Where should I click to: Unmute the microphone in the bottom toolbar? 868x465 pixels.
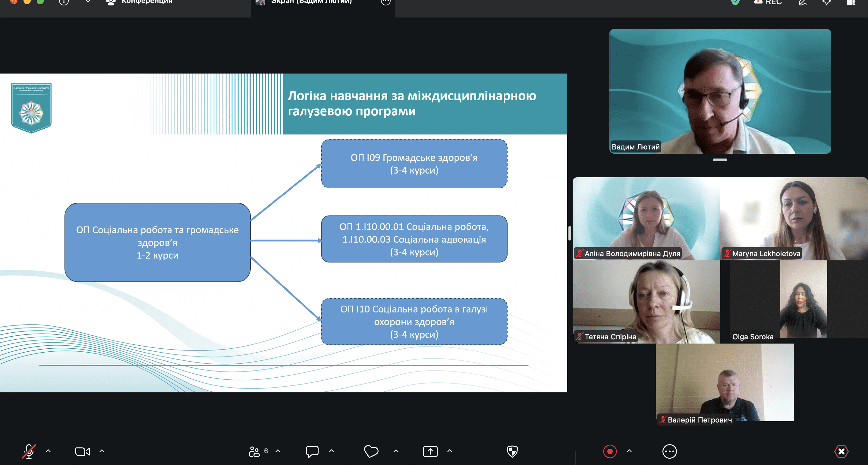point(29,451)
